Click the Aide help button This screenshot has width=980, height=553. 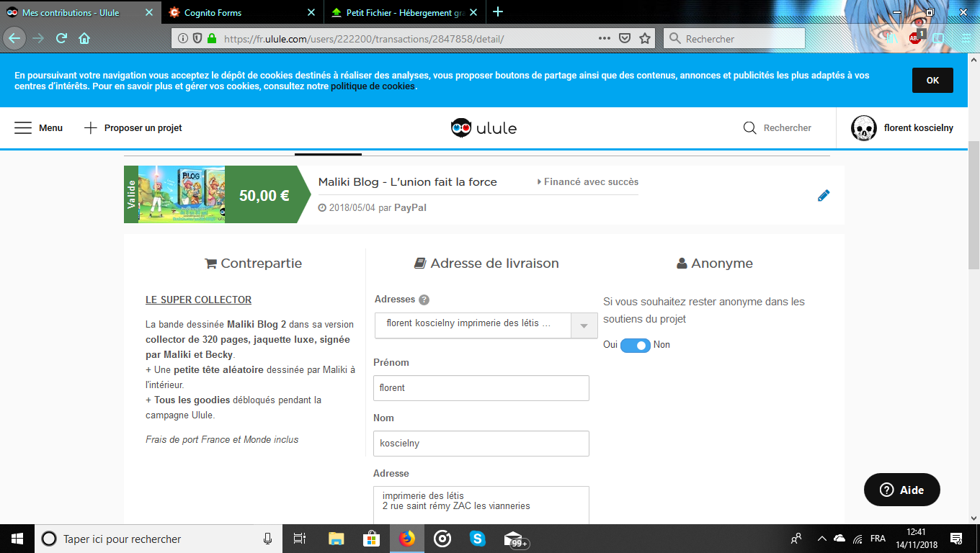pos(902,490)
